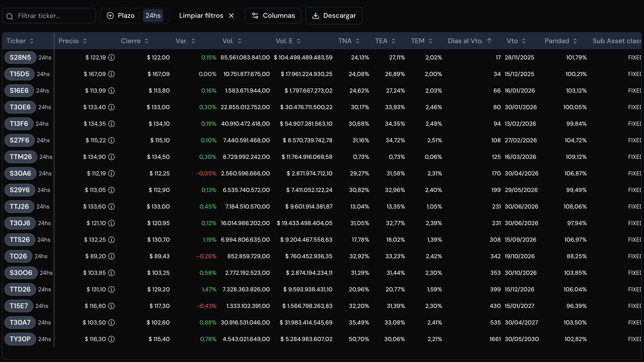This screenshot has height=362, width=644.
Task: Toggle sorting on Días al Vto. column
Action: [x=470, y=41]
